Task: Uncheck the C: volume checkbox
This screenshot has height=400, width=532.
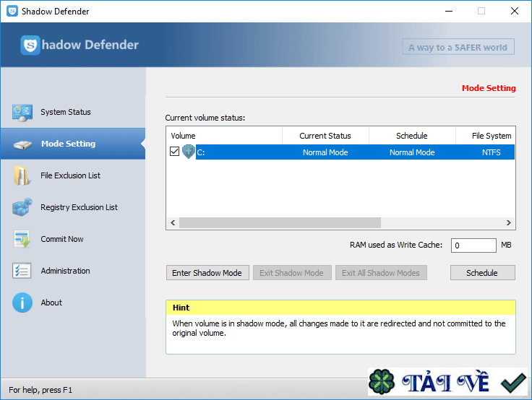Action: [x=174, y=152]
